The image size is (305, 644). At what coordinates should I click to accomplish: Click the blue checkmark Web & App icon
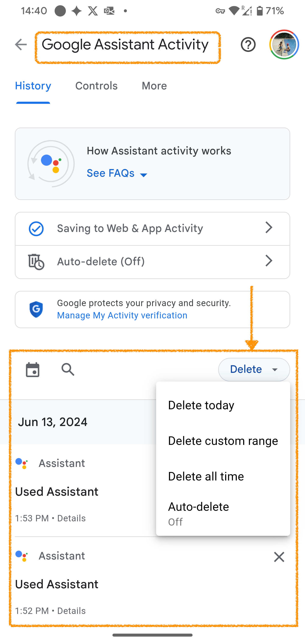pos(36,229)
